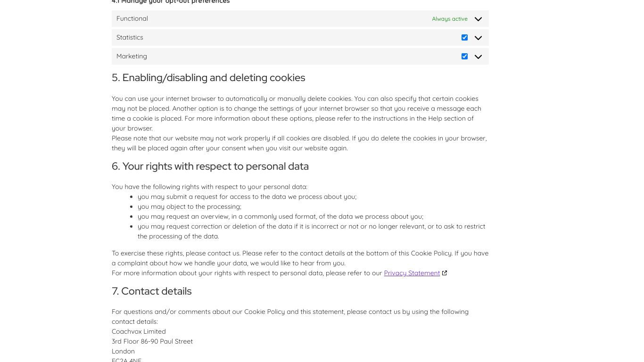This screenshot has width=644, height=362.
Task: Click the 'London' address line
Action: pyautogui.click(x=123, y=351)
